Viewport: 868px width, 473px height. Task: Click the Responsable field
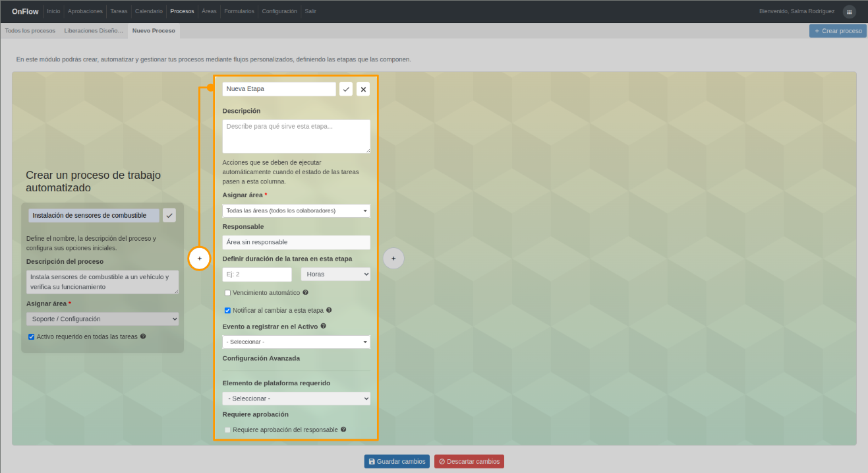(297, 242)
